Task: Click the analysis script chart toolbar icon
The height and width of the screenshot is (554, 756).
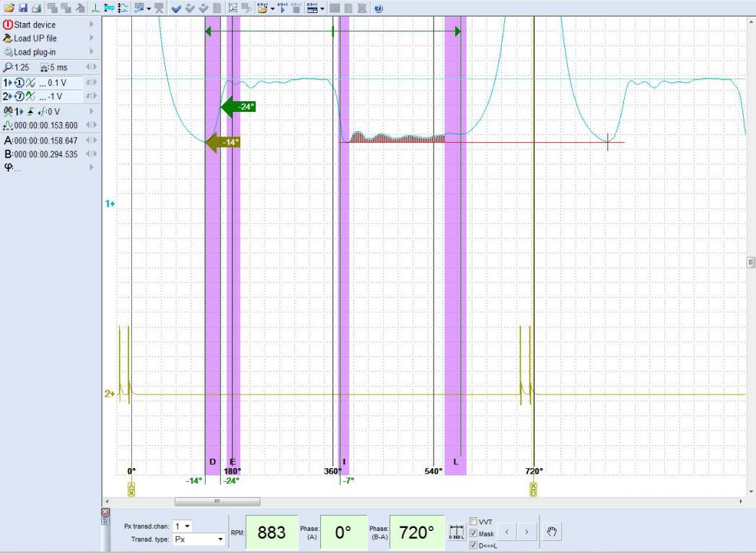Action: coord(139,8)
